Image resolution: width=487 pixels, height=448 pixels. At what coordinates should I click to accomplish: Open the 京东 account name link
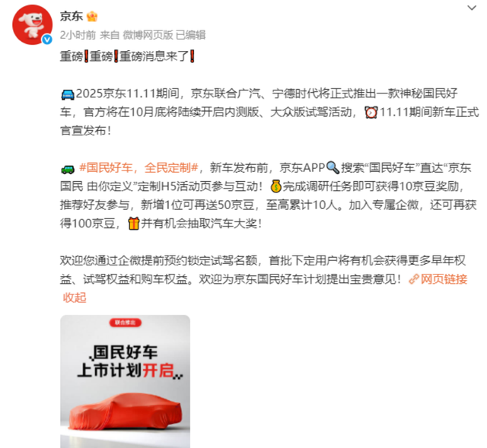[71, 16]
